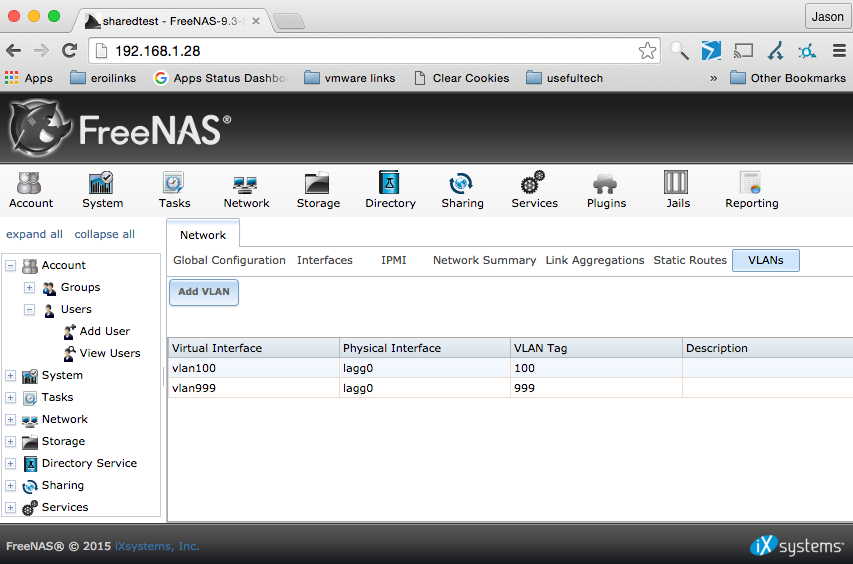Expand the Network tree node
The height and width of the screenshot is (564, 853).
tap(10, 419)
